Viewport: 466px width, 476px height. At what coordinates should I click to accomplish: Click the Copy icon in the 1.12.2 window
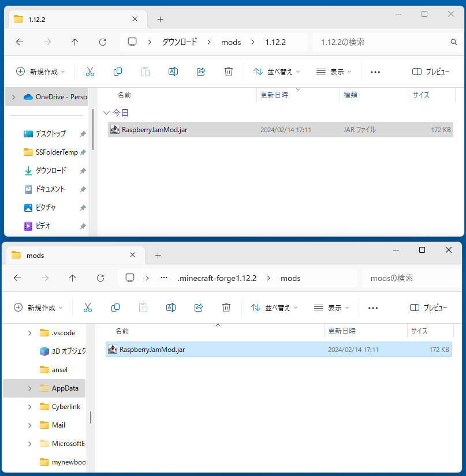(x=118, y=72)
